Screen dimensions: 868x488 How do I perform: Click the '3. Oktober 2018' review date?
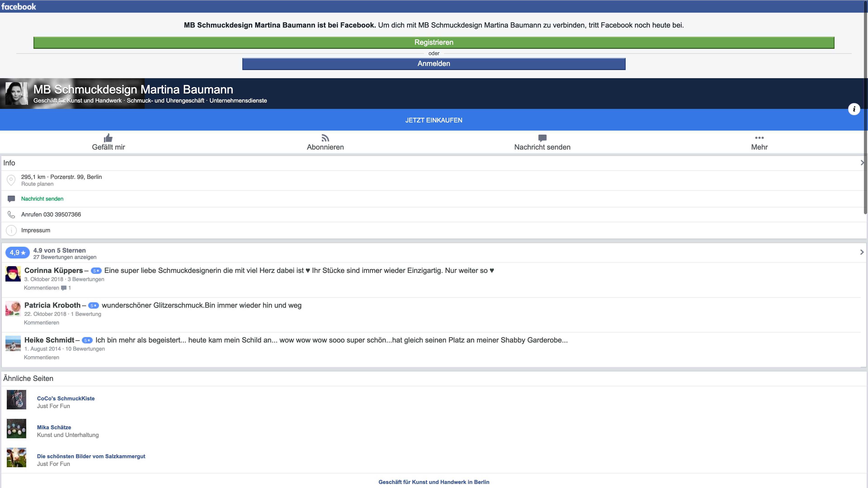point(44,279)
